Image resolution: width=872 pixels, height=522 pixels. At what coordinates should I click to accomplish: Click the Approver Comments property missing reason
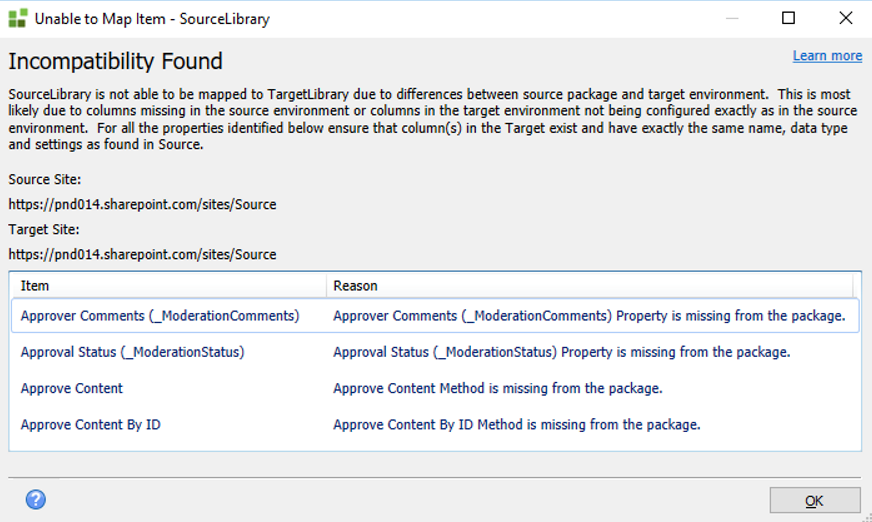click(589, 316)
